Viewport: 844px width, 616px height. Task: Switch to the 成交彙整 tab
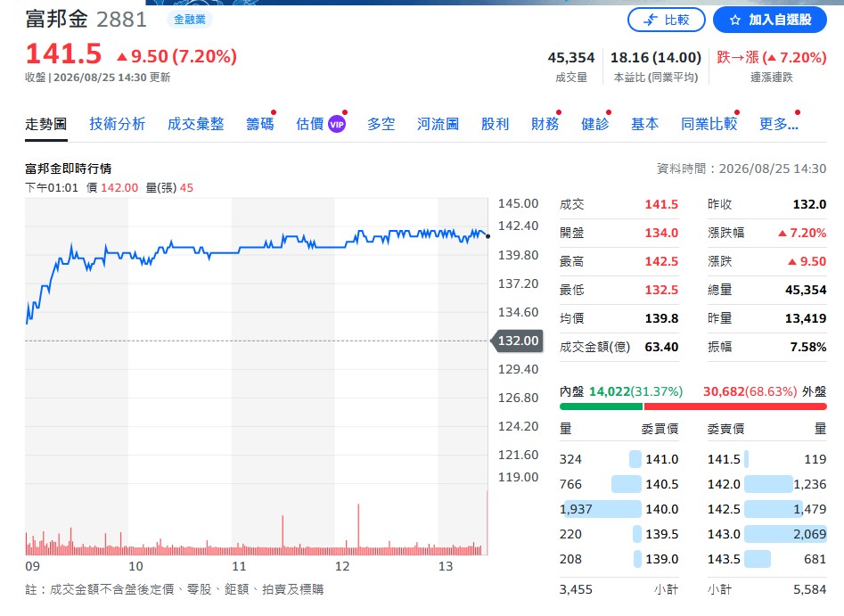point(195,124)
